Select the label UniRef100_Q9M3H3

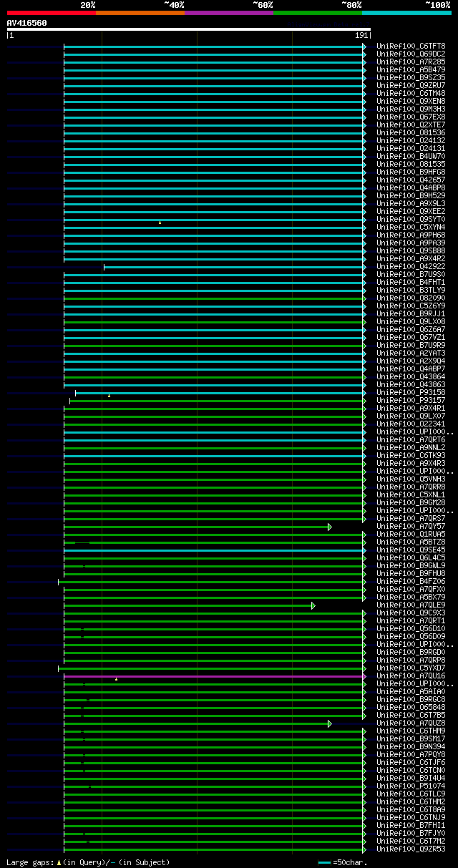[411, 109]
